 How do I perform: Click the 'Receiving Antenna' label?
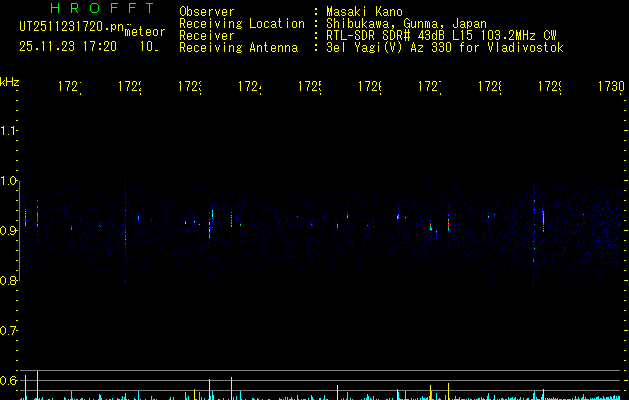click(238, 48)
